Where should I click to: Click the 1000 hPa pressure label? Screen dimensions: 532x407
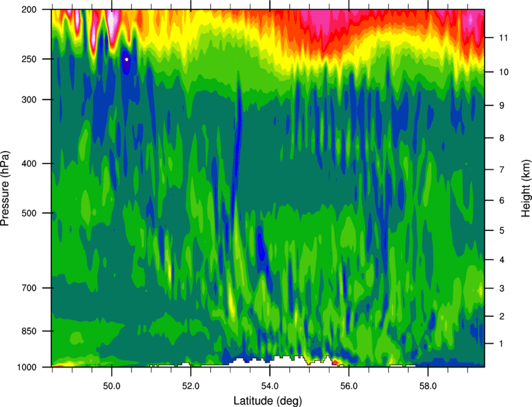coord(27,367)
